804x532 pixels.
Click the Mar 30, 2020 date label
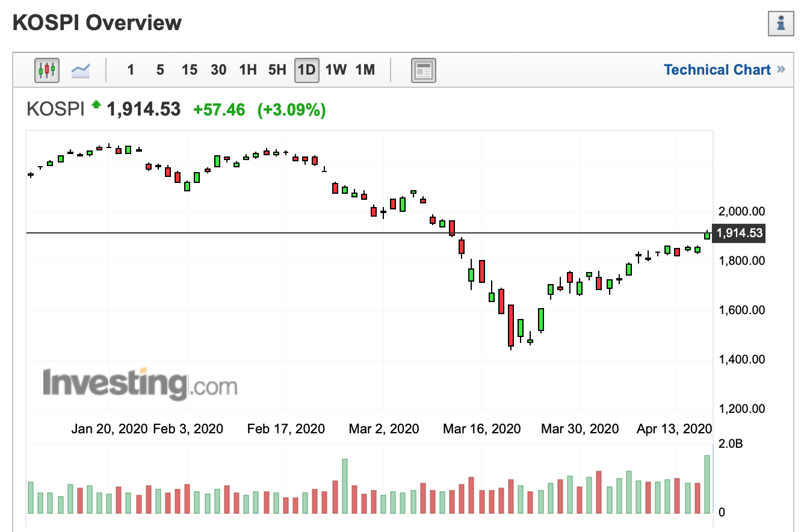(x=580, y=429)
